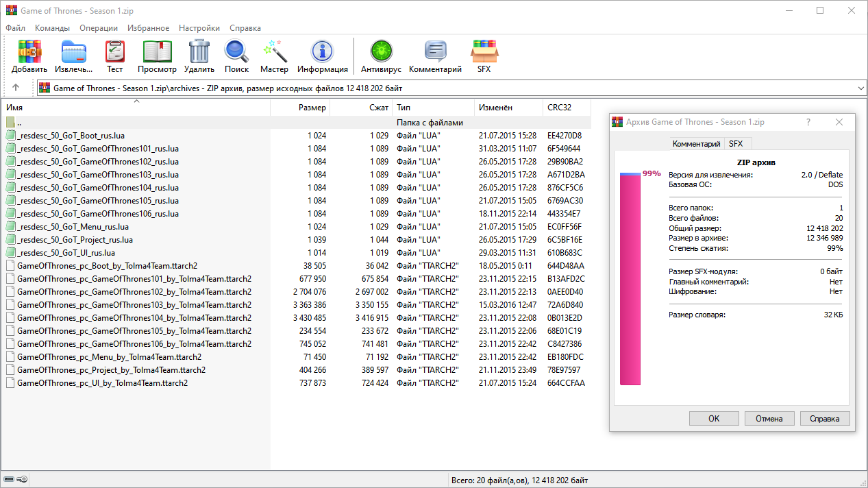The height and width of the screenshot is (488, 868).
Task: Select the parent folder '..' icon
Action: 10,123
